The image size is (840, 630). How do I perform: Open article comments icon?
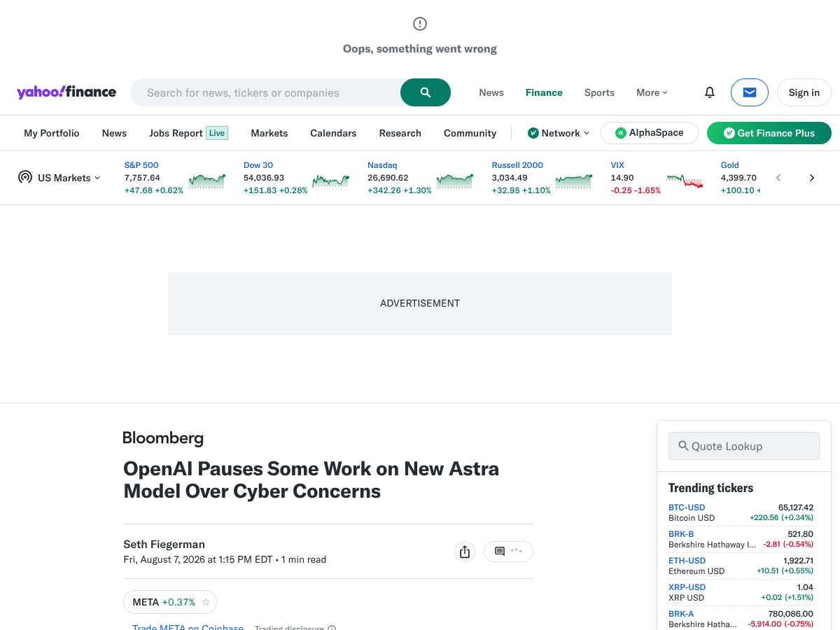tap(508, 552)
